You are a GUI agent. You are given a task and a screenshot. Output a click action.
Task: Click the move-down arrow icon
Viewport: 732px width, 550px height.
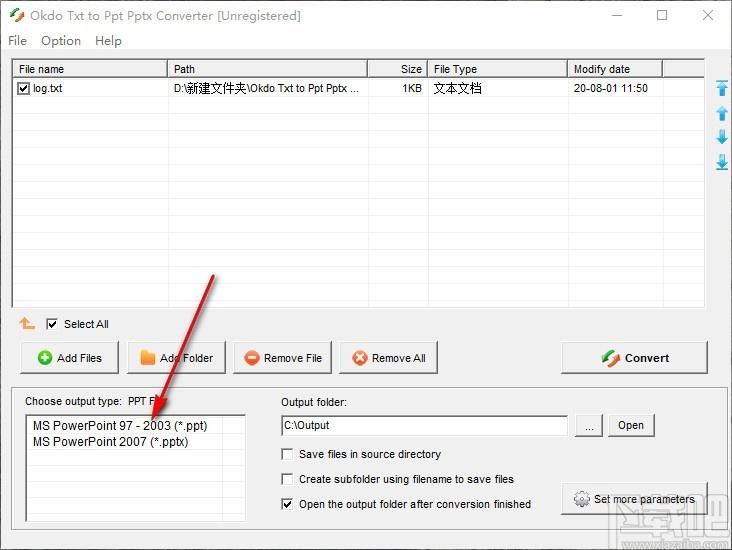coord(722,137)
